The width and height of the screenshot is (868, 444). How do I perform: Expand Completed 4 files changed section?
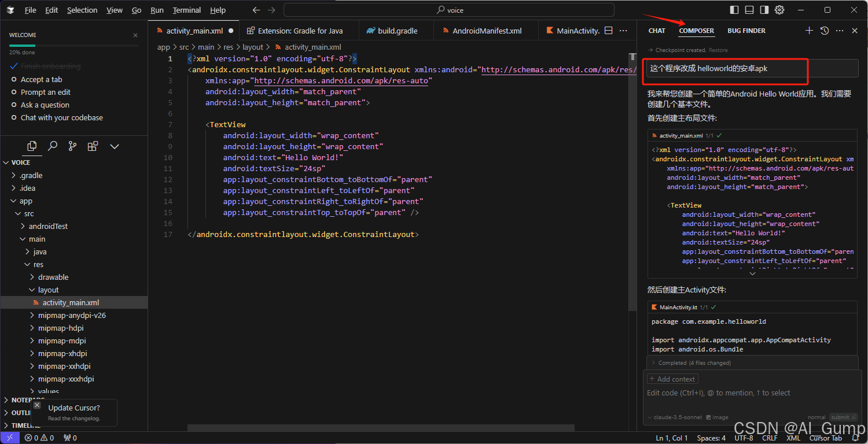click(694, 363)
